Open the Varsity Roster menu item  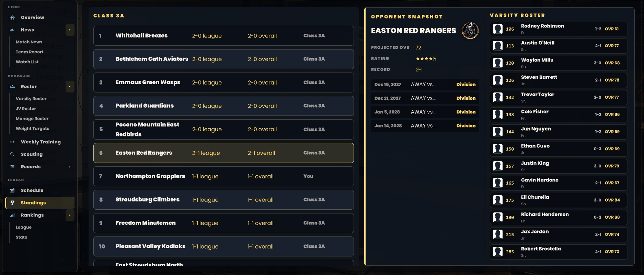pyautogui.click(x=31, y=99)
